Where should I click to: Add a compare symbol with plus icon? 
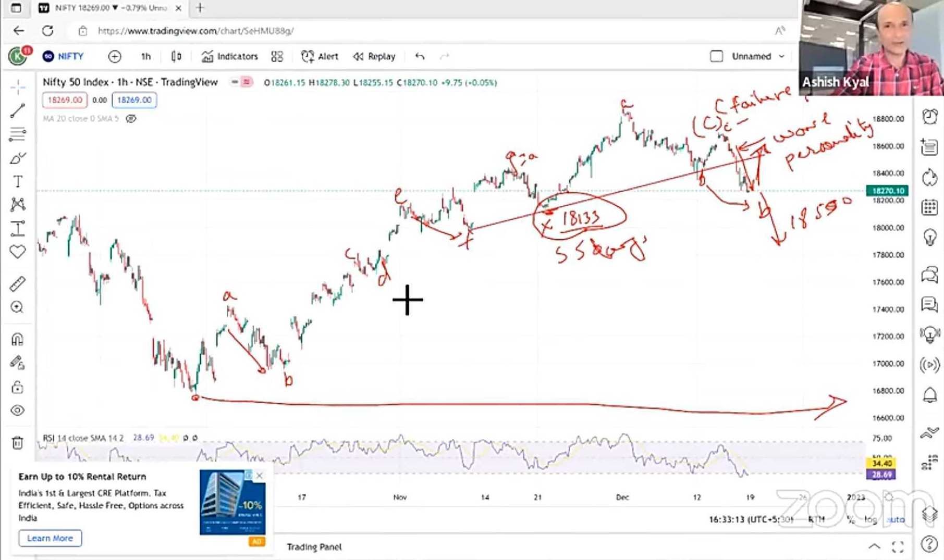(115, 56)
